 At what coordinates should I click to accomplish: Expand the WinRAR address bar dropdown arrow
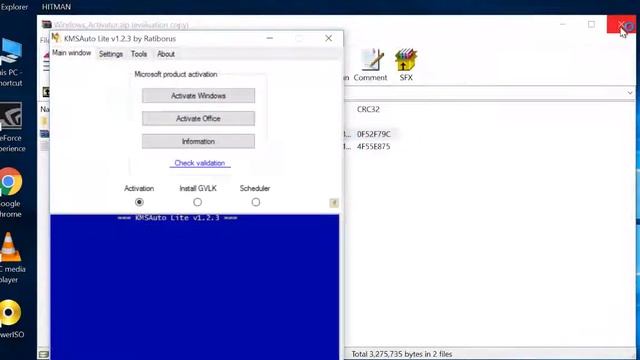pos(630,93)
